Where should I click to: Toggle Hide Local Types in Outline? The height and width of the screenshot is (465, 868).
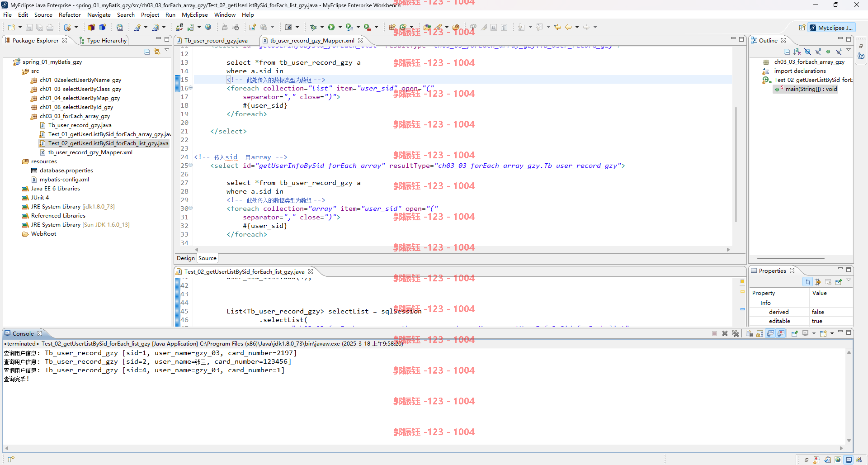point(839,52)
